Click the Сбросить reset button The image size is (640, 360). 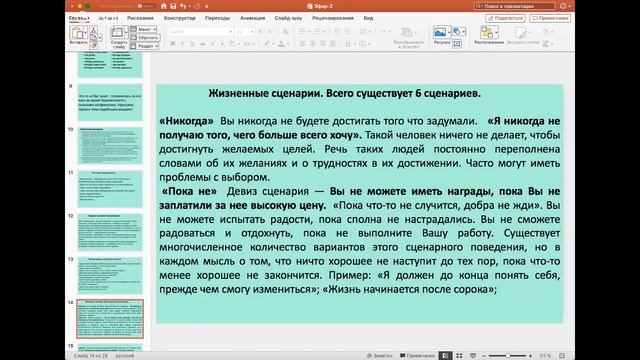145,38
